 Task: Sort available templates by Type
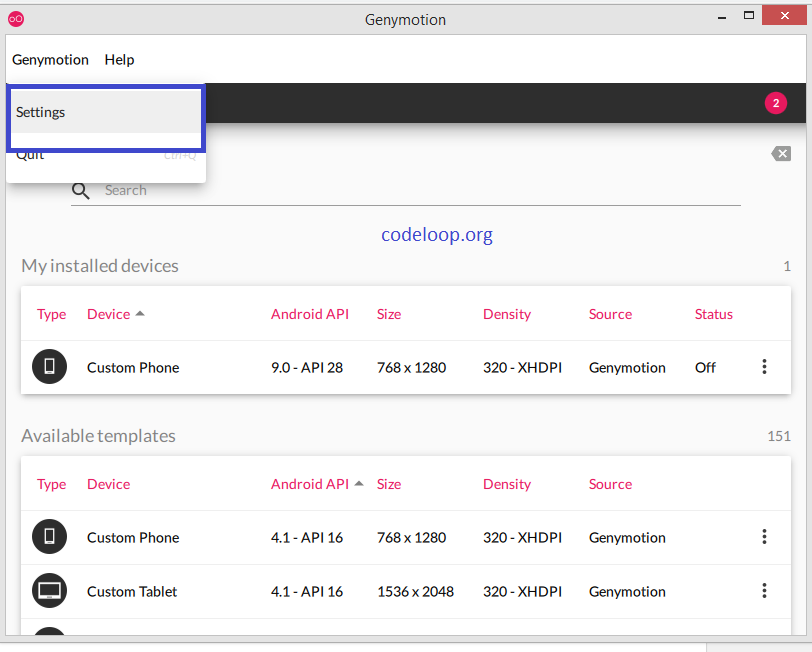[x=51, y=484]
